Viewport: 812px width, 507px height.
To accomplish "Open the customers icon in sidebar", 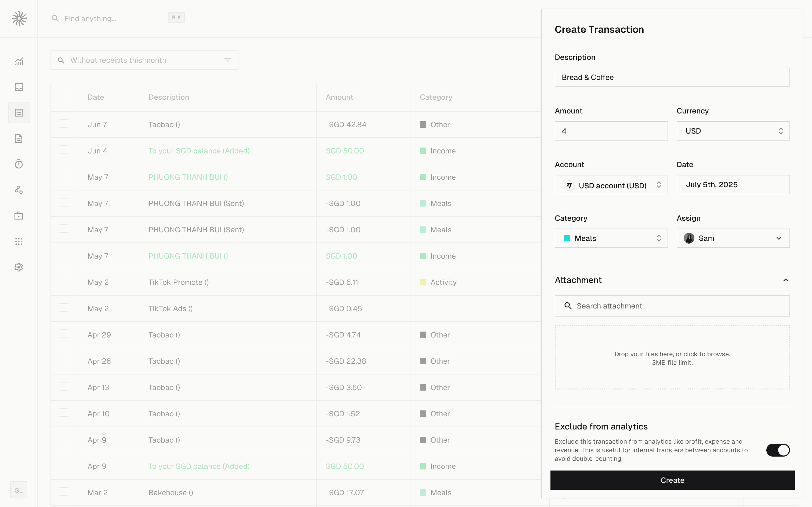I will pos(19,190).
